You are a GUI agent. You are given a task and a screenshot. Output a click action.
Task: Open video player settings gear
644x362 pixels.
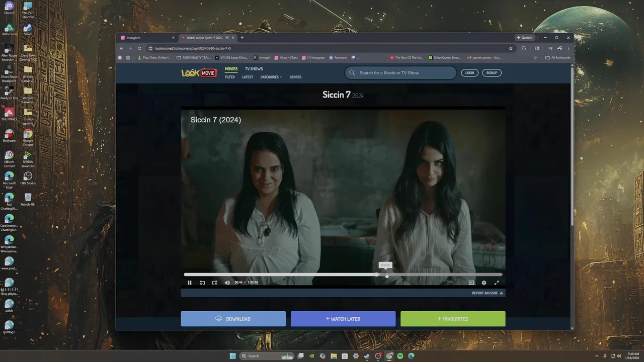click(484, 283)
